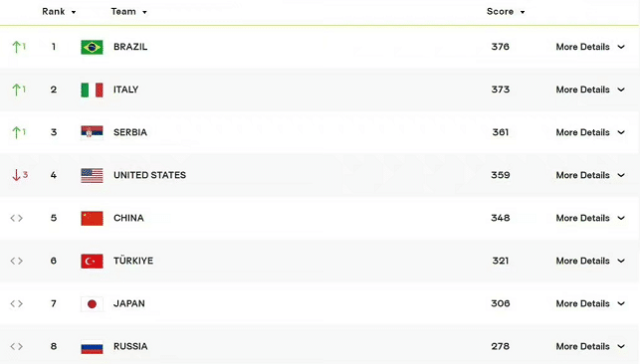Click the Italy flag icon
Image resolution: width=640 pixels, height=364 pixels.
coord(92,91)
